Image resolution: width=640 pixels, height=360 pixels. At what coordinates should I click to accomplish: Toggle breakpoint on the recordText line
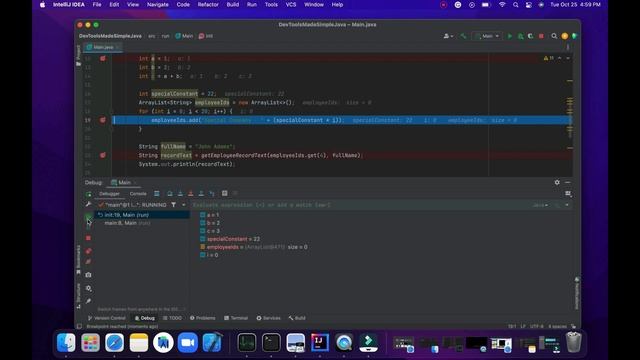point(103,155)
